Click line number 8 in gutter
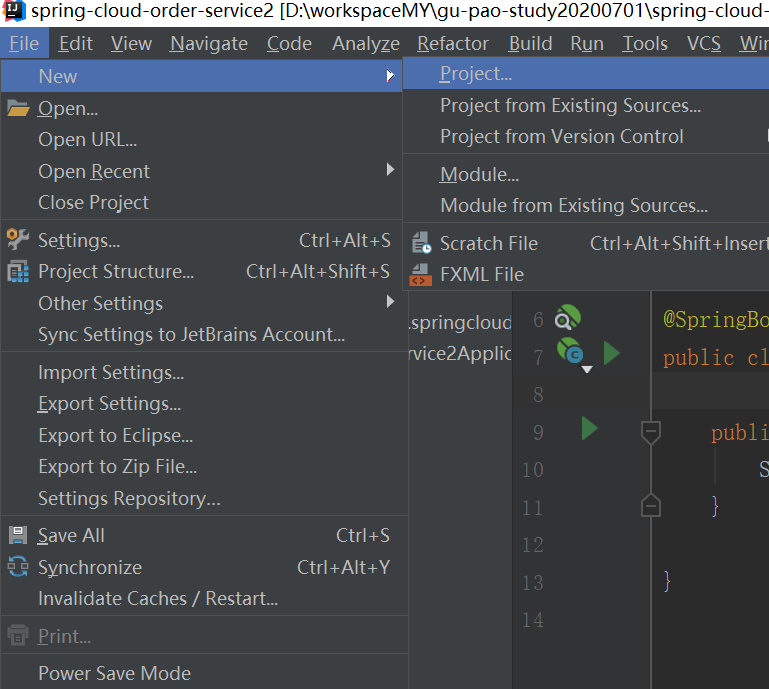Viewport: 769px width, 689px height. (x=538, y=395)
